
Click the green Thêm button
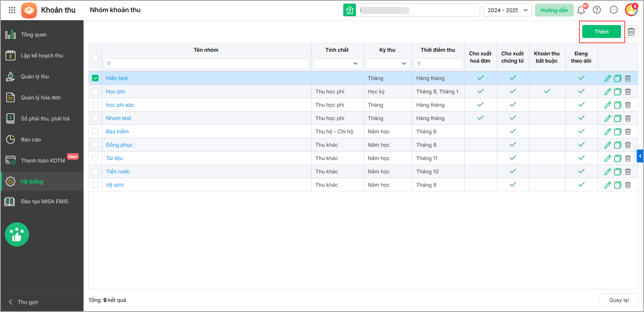pyautogui.click(x=602, y=32)
